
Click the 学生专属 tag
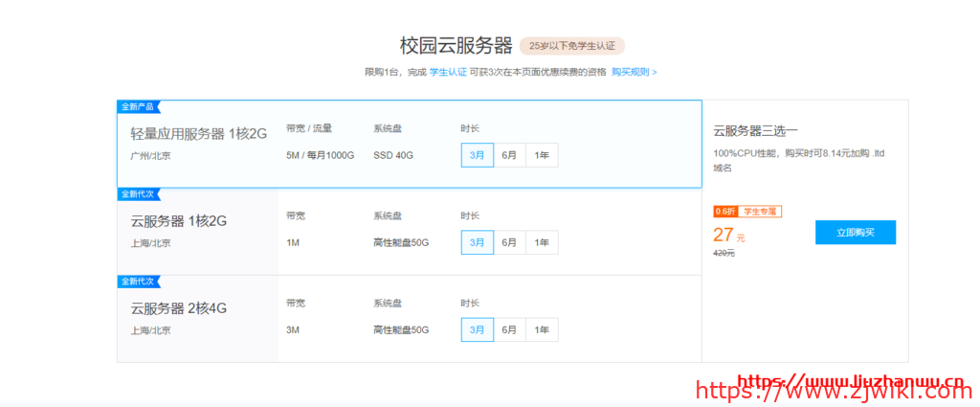tap(760, 212)
